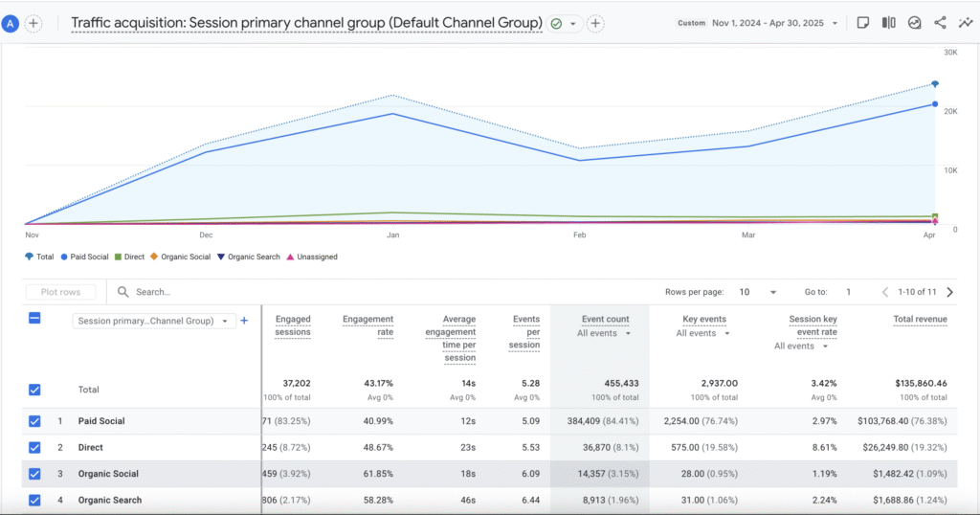This screenshot has height=515, width=980.
Task: Open Session primary Channel Group dimension dropdown
Action: 154,322
